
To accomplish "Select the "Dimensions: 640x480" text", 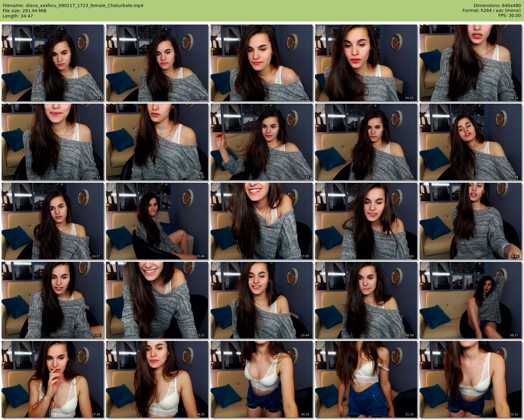I will click(x=497, y=6).
